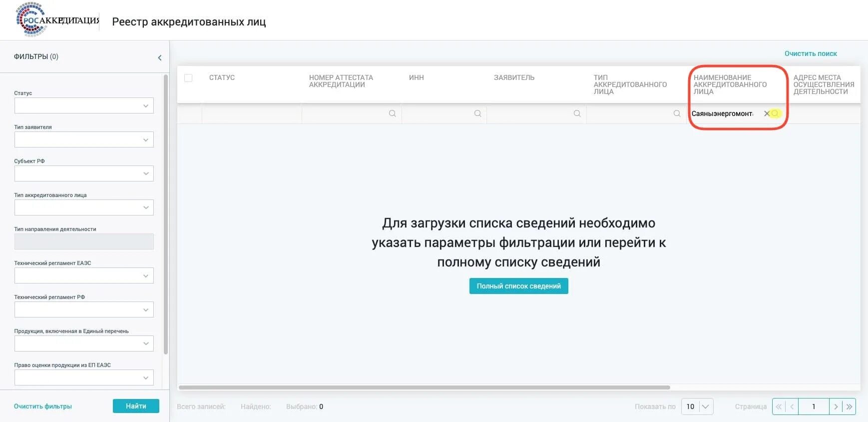
Task: Open Право оценки продукции из ЕП ЕАЭС dropdown
Action: click(84, 377)
